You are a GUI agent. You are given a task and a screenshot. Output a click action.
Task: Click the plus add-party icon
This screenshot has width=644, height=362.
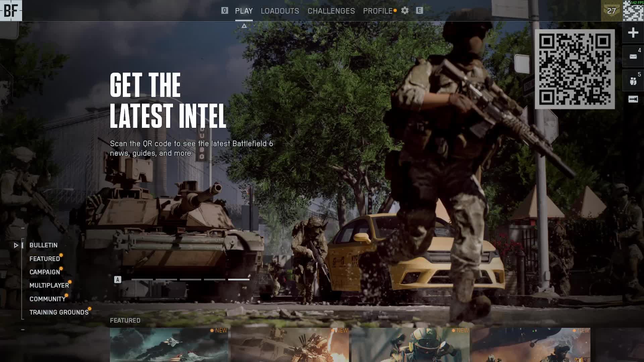tap(633, 33)
